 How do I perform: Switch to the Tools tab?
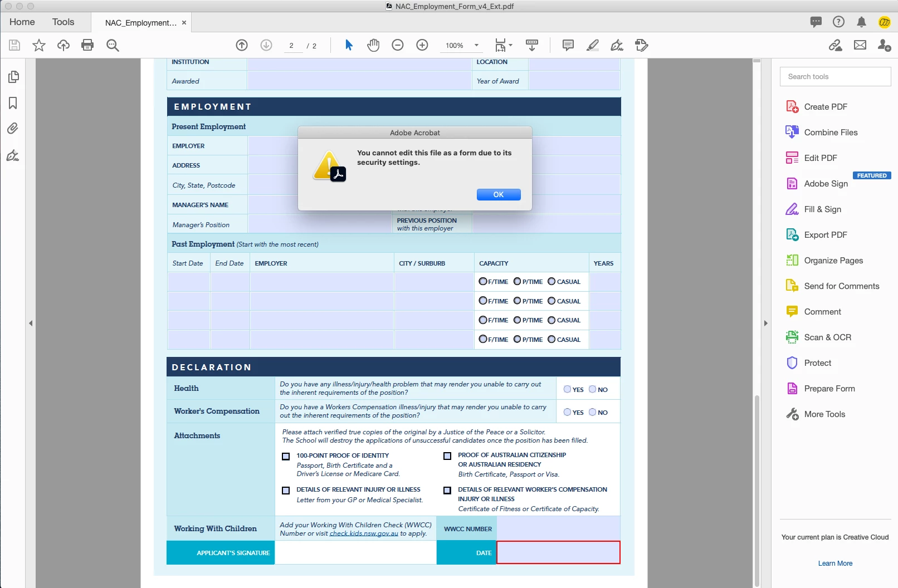point(63,22)
